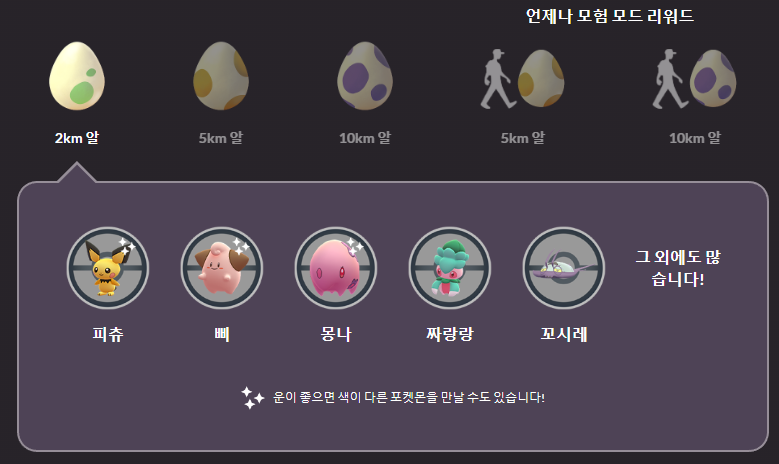Viewport: 779px width, 464px height.
Task: Click the 꼬시레 name label
Action: (564, 334)
